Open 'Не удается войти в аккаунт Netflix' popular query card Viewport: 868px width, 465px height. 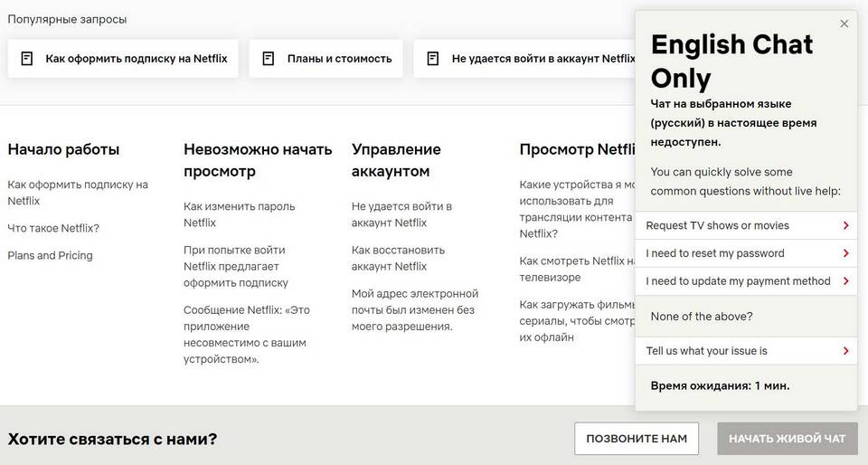click(524, 58)
